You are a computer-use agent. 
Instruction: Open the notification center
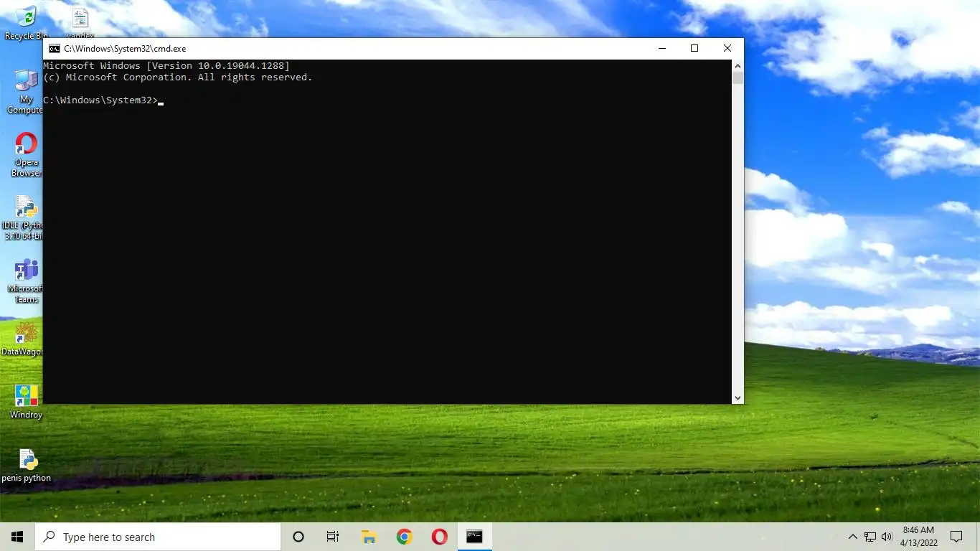click(956, 537)
